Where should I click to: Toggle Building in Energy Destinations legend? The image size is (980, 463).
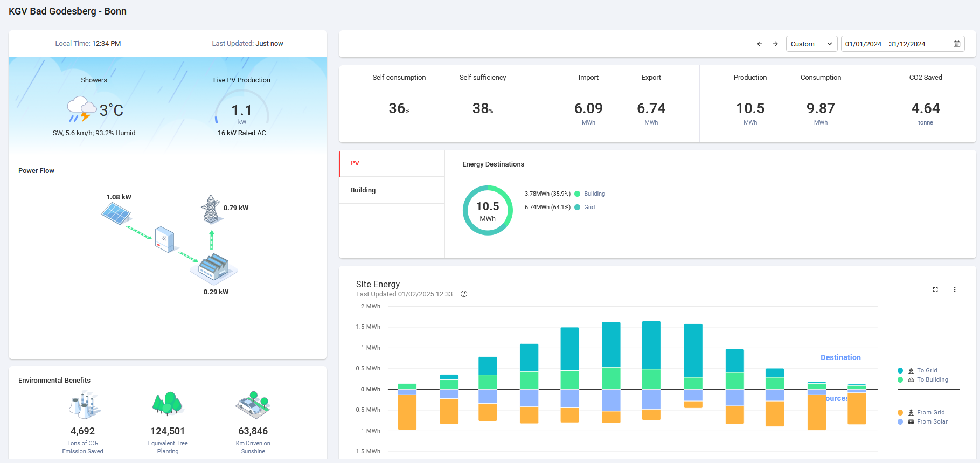[590, 194]
